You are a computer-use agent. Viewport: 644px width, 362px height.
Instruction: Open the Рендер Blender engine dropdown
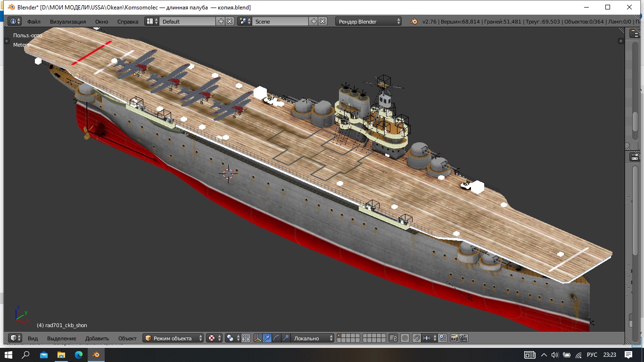pos(369,21)
